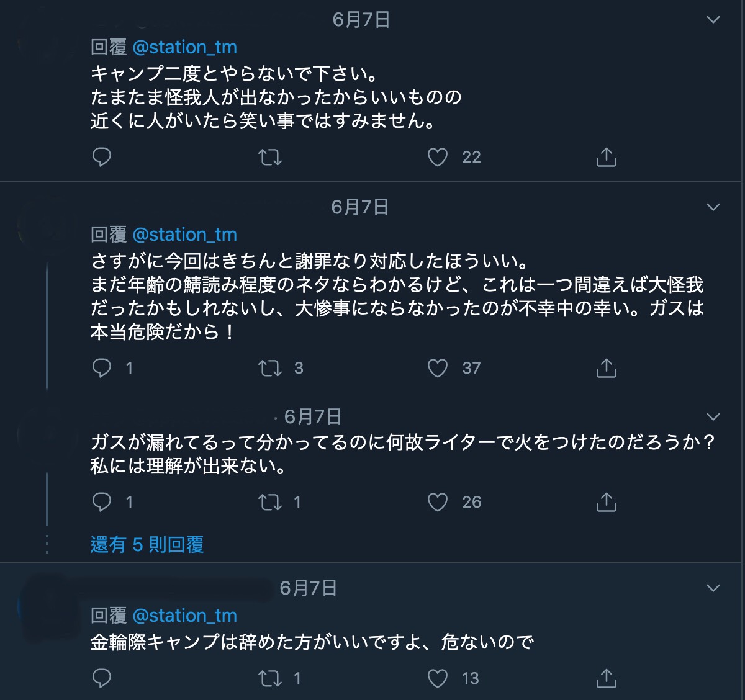Click the reply bubble on the gas leak tweet
Screen dimensions: 745x700
pos(101,501)
